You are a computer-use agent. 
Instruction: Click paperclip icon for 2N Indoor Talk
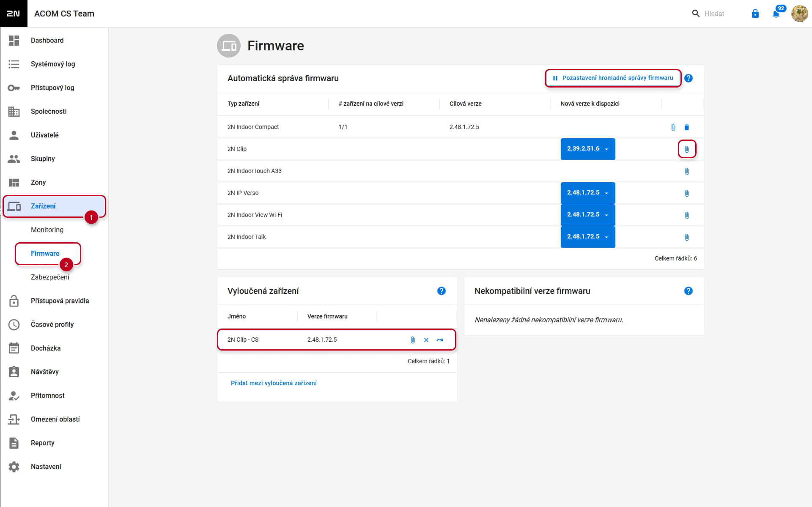click(687, 237)
